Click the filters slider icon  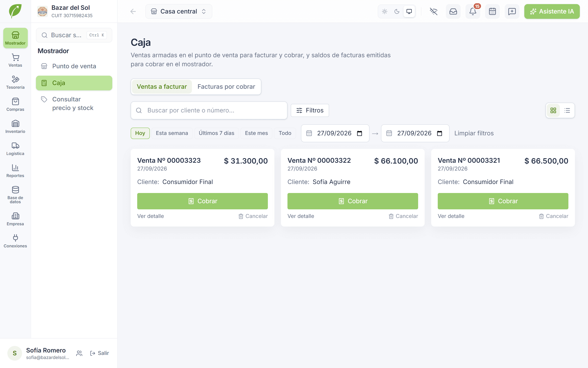coord(299,110)
